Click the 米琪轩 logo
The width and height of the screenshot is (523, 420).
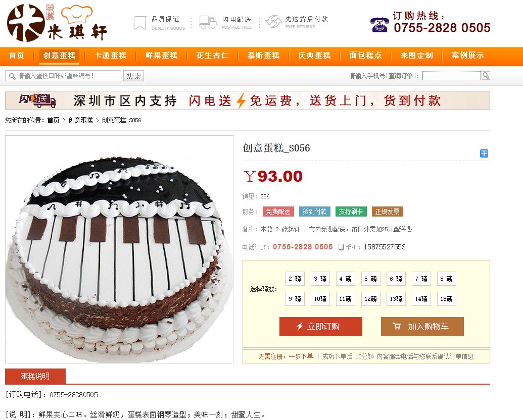pyautogui.click(x=57, y=23)
